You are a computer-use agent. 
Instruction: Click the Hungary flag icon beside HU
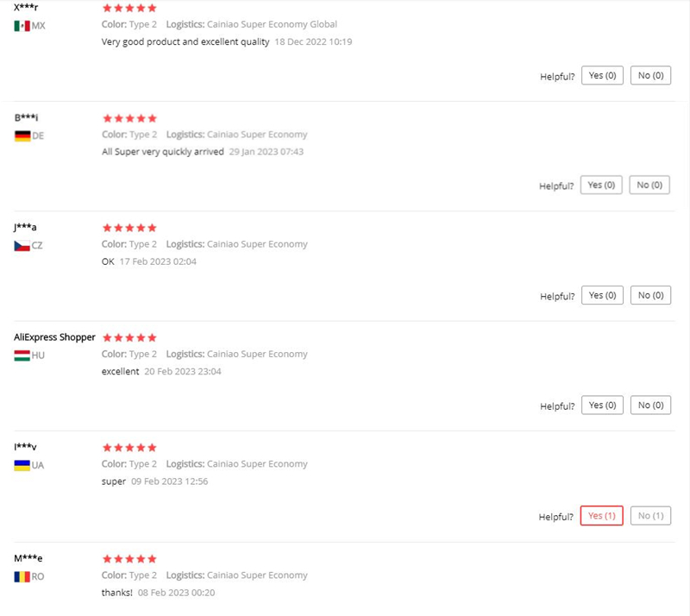pyautogui.click(x=22, y=355)
